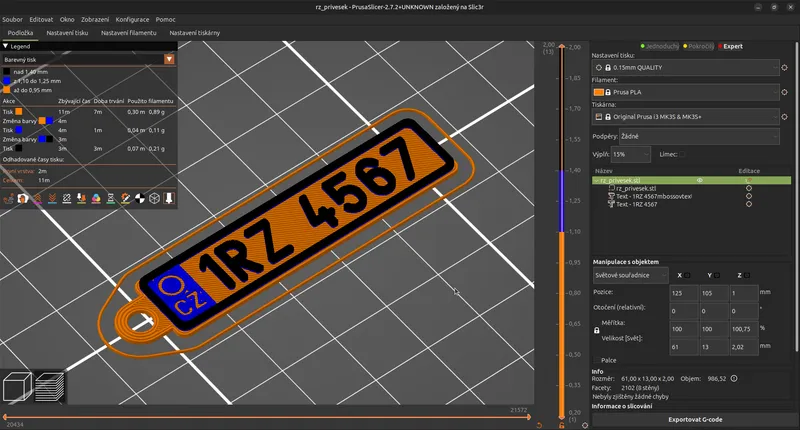Click vertical layer slider top thumb
Image resolution: width=800 pixels, height=430 pixels.
(562, 47)
